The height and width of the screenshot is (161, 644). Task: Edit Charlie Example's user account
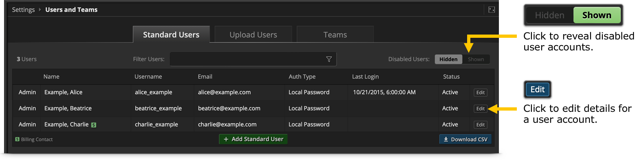(481, 125)
